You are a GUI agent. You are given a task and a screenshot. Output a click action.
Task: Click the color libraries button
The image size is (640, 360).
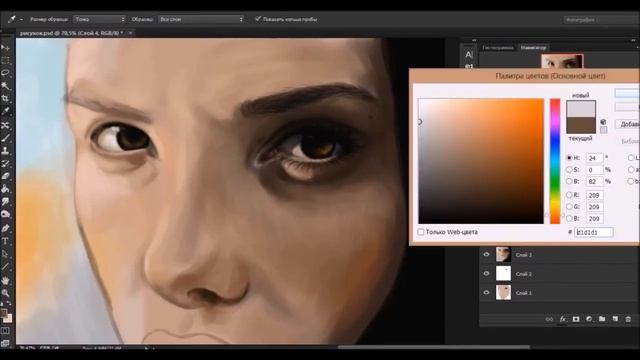point(630,141)
